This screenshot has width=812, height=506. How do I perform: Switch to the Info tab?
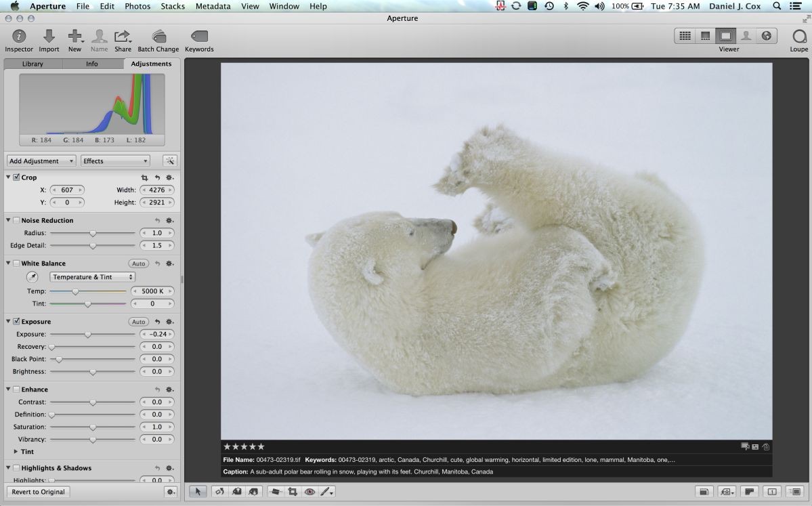[91, 64]
